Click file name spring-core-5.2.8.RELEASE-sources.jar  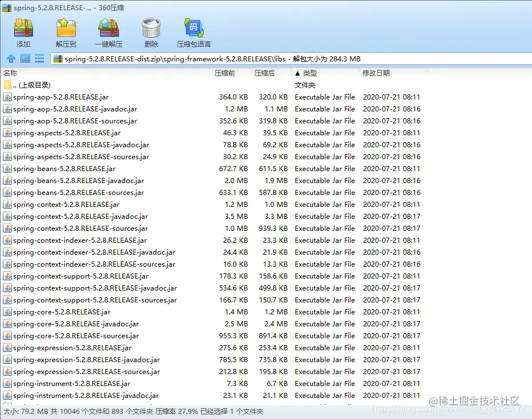click(x=76, y=335)
